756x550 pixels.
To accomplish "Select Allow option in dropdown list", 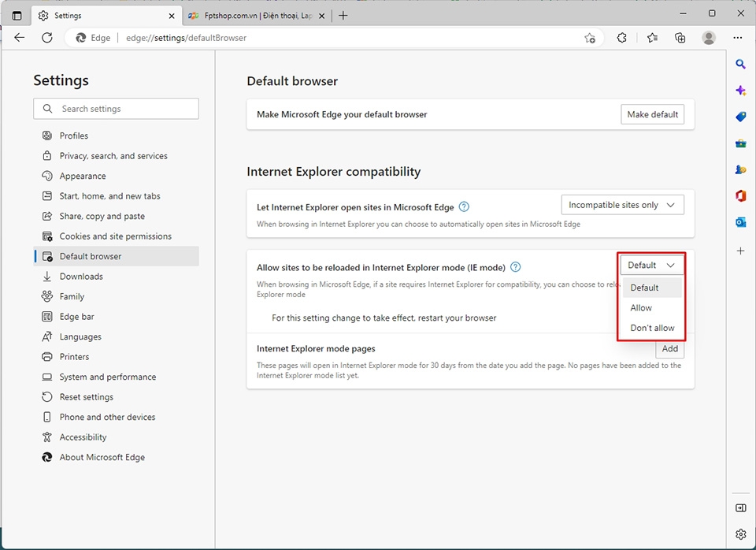I will 651,308.
